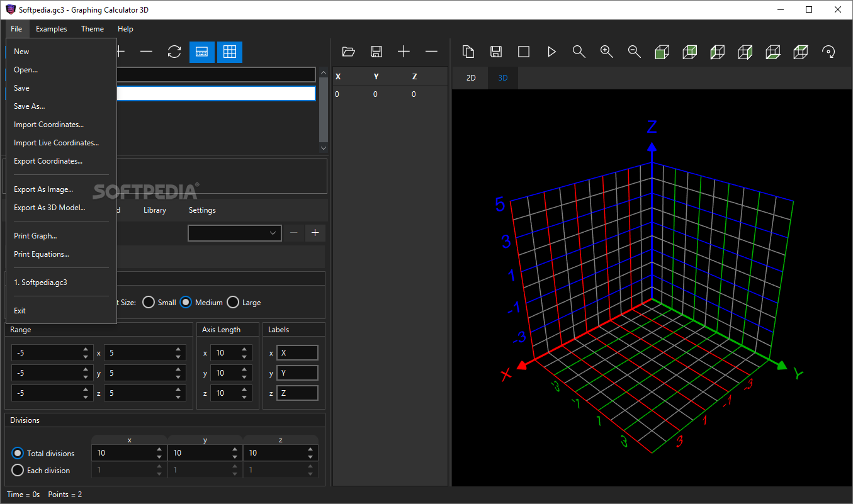Image resolution: width=853 pixels, height=504 pixels.
Task: Switch to the 3D tab
Action: (503, 78)
